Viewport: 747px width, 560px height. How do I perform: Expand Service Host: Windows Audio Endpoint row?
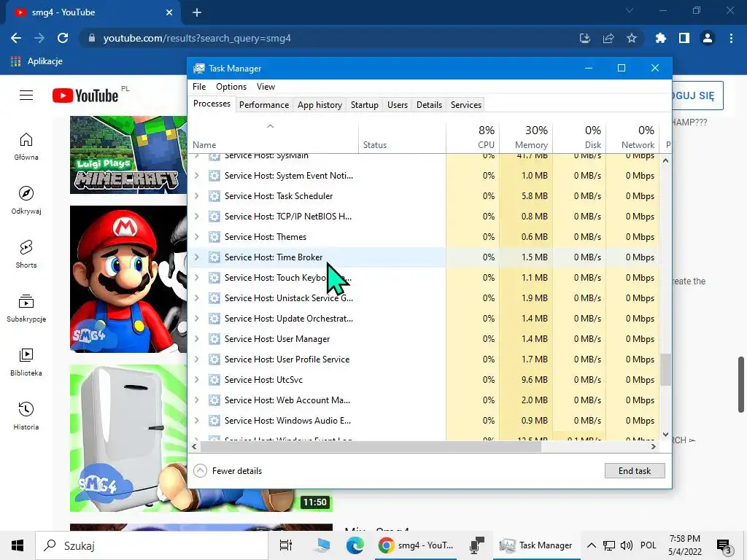pyautogui.click(x=197, y=421)
